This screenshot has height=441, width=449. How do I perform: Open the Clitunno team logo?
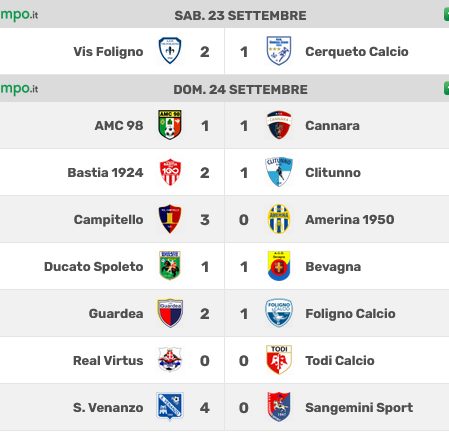click(279, 172)
